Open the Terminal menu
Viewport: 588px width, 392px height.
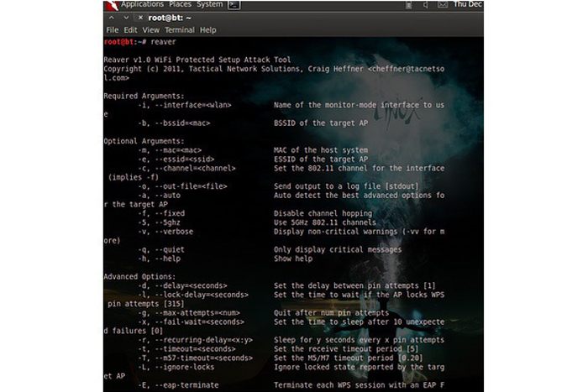point(180,30)
